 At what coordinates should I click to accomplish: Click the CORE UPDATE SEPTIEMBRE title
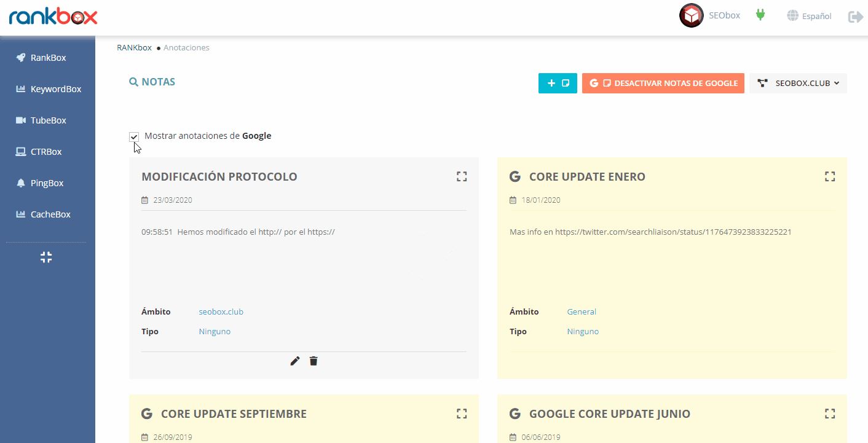click(234, 414)
